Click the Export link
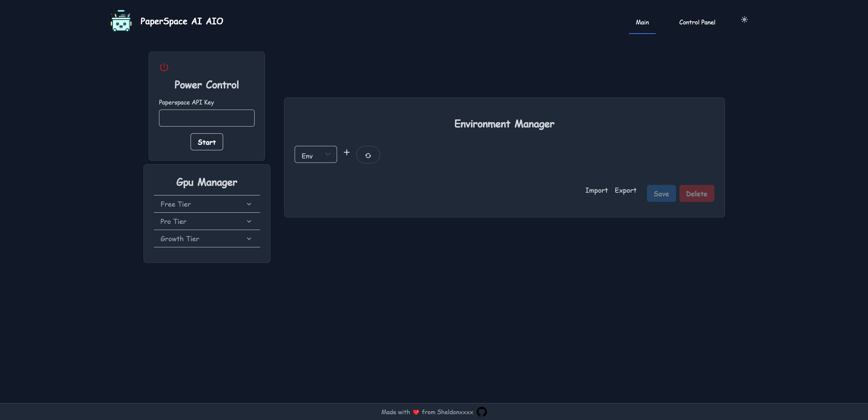 coord(626,190)
